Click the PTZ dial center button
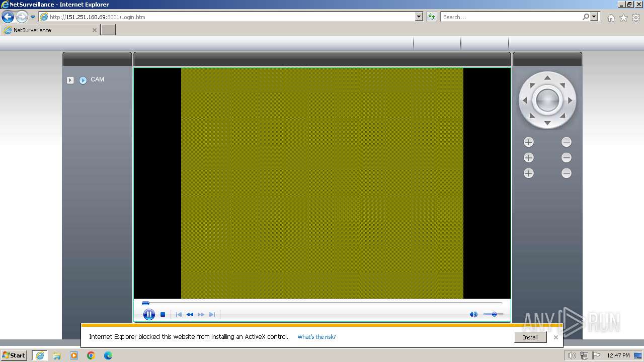 coord(547,100)
